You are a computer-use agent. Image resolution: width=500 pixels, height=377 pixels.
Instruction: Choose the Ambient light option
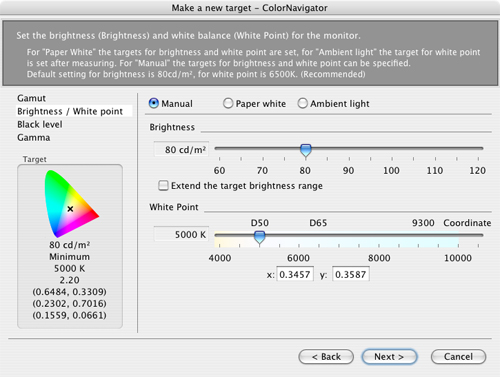click(302, 103)
